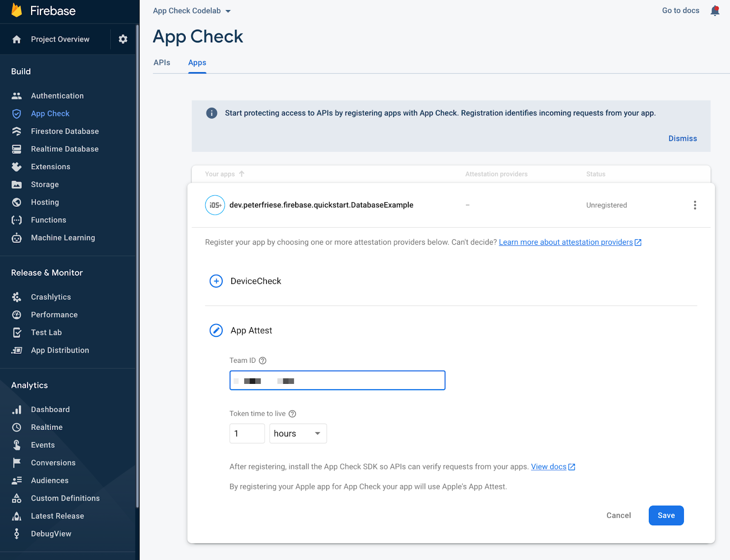Collapse the App Attest provider section
This screenshot has height=560, width=730.
click(x=216, y=330)
